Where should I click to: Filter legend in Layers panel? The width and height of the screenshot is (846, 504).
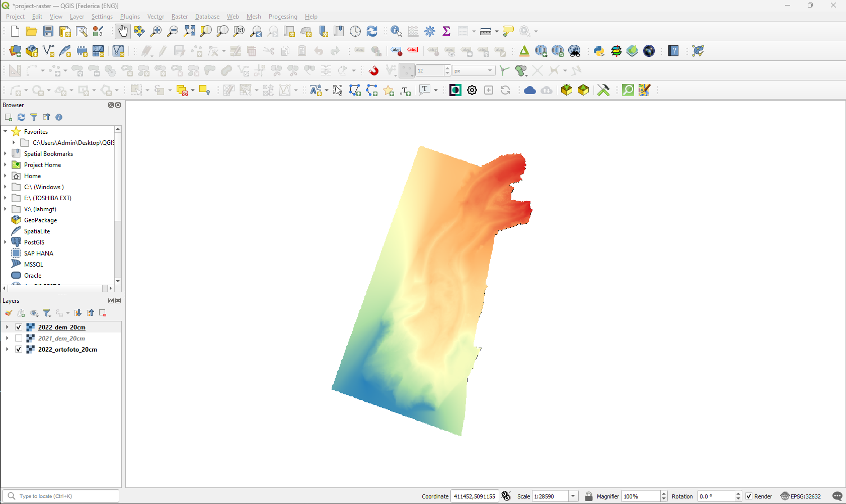click(x=47, y=313)
